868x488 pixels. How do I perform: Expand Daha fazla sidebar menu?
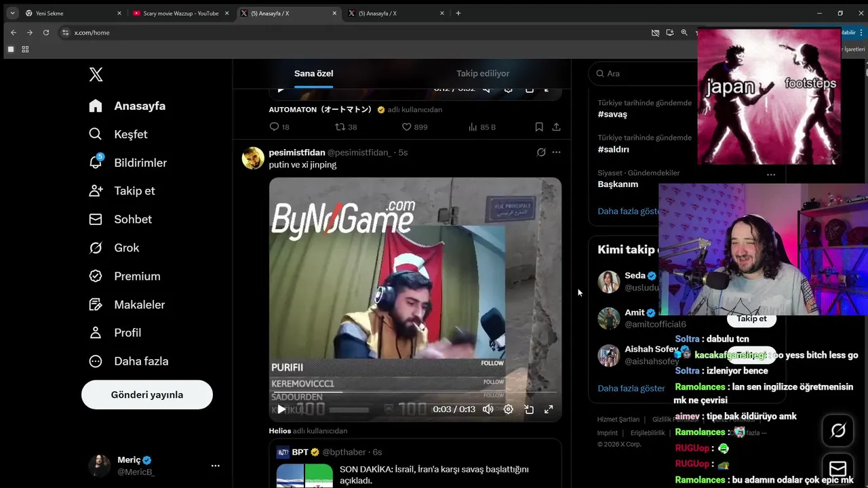point(129,361)
